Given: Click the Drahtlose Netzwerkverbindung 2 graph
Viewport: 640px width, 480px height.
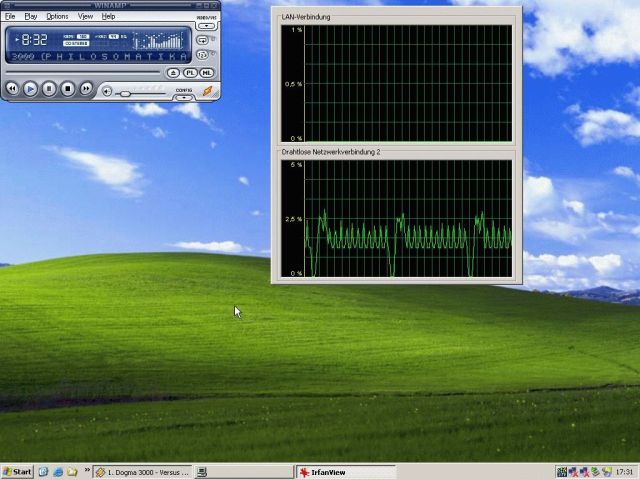Looking at the screenshot, I should click(x=396, y=219).
